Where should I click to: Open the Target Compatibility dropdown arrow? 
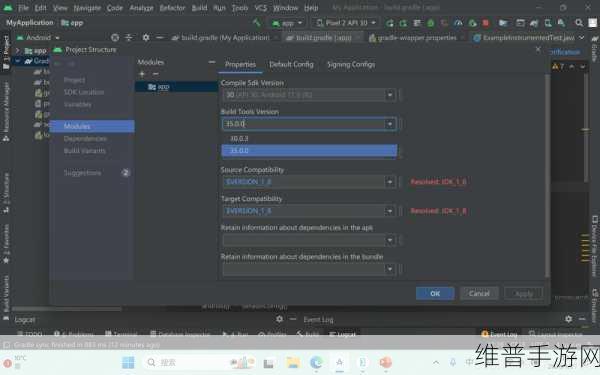pyautogui.click(x=390, y=211)
